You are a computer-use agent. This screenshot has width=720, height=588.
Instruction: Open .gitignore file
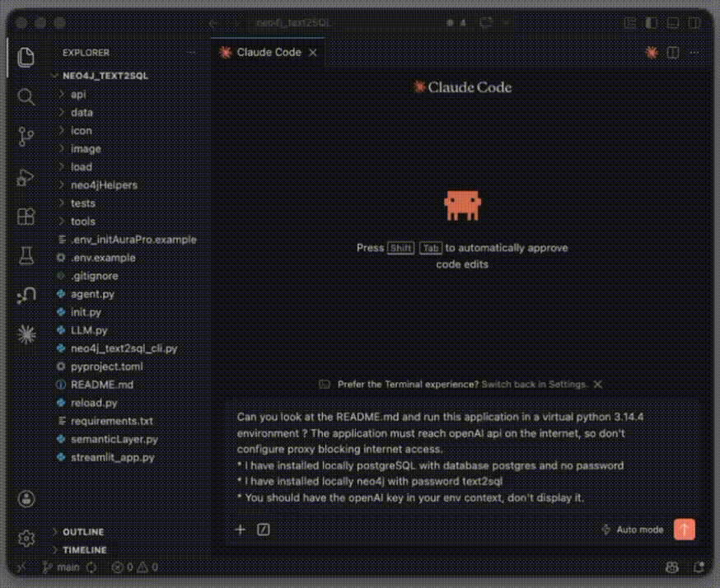point(94,276)
